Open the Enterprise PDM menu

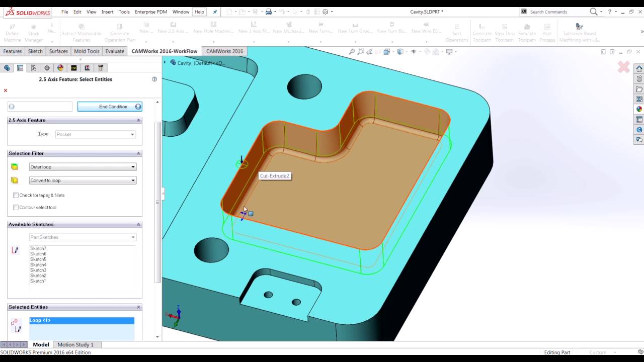click(x=151, y=12)
